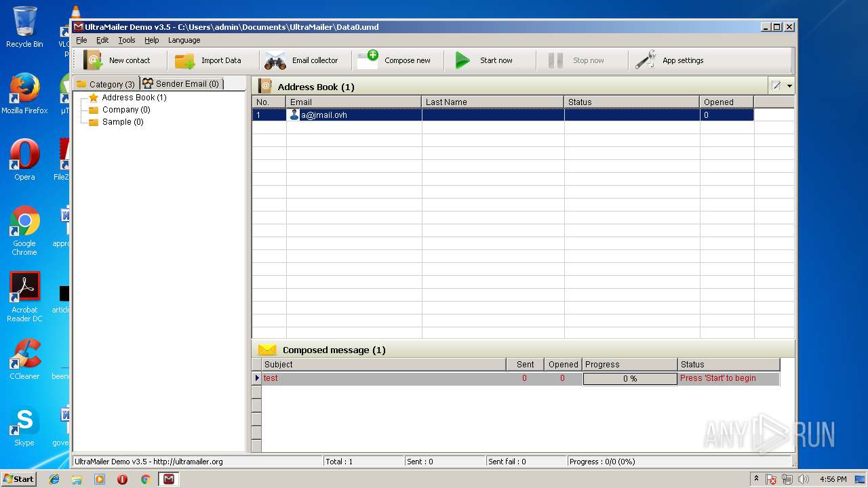Show hidden tray icons arrow
The image size is (868, 488).
point(756,479)
